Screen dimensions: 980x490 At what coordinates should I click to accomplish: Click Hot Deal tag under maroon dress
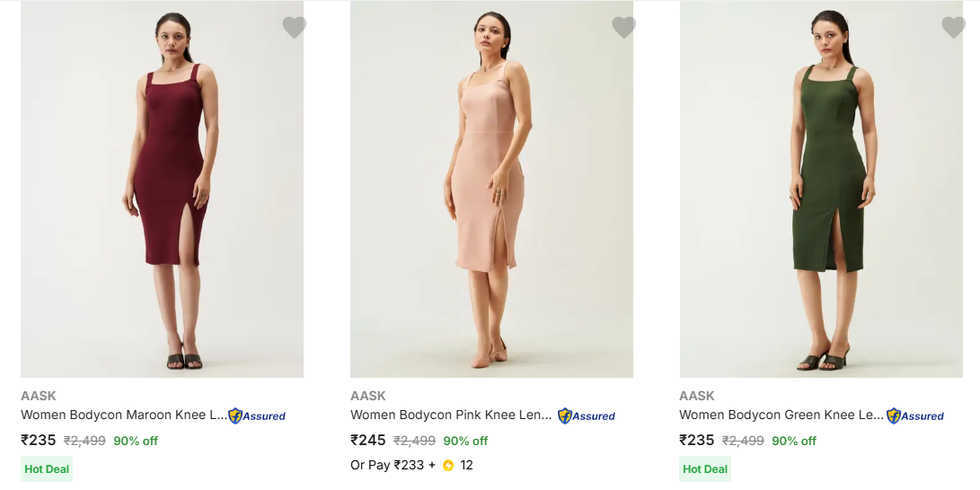coord(47,468)
